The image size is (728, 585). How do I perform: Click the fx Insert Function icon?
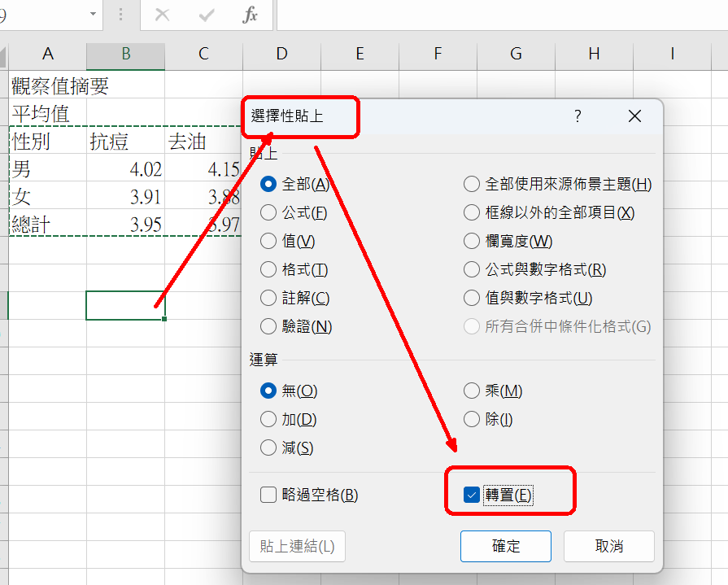pyautogui.click(x=251, y=15)
